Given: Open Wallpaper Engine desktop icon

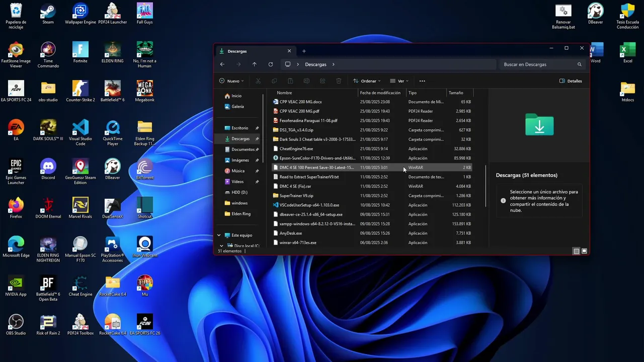Looking at the screenshot, I should coord(80,14).
